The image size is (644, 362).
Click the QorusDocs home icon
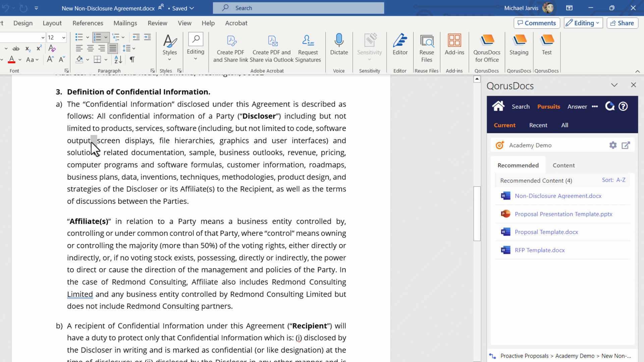click(x=498, y=107)
